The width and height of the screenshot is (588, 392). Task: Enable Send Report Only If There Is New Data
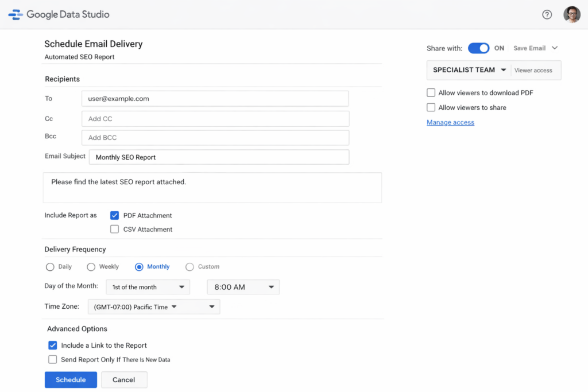[52, 359]
